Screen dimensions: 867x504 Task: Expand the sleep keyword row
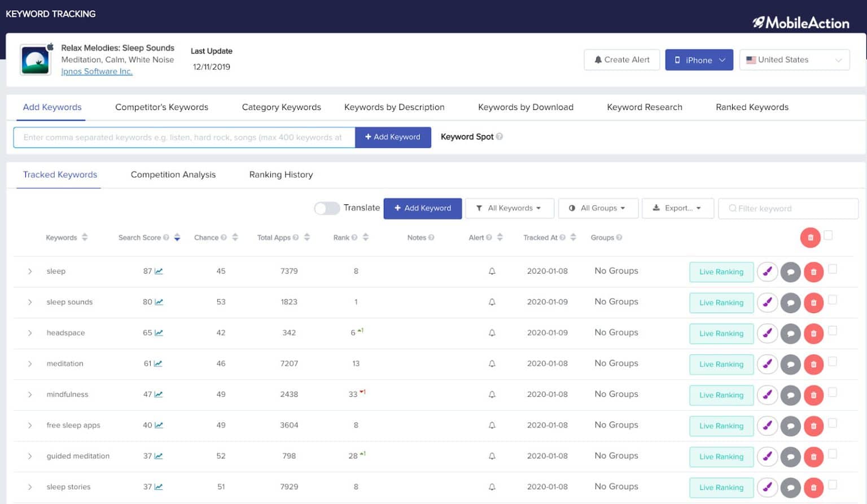point(30,271)
